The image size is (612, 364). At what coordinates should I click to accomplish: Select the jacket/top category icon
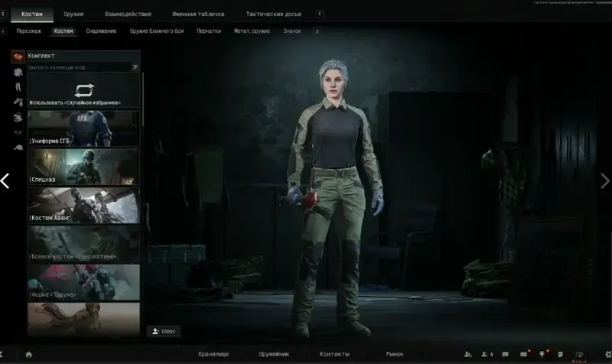tap(18, 72)
